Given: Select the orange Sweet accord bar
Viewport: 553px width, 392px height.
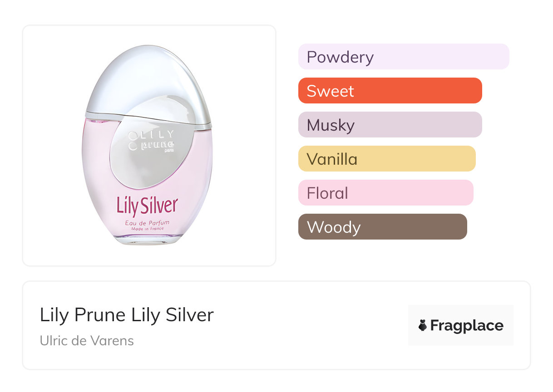Looking at the screenshot, I should tap(390, 91).
